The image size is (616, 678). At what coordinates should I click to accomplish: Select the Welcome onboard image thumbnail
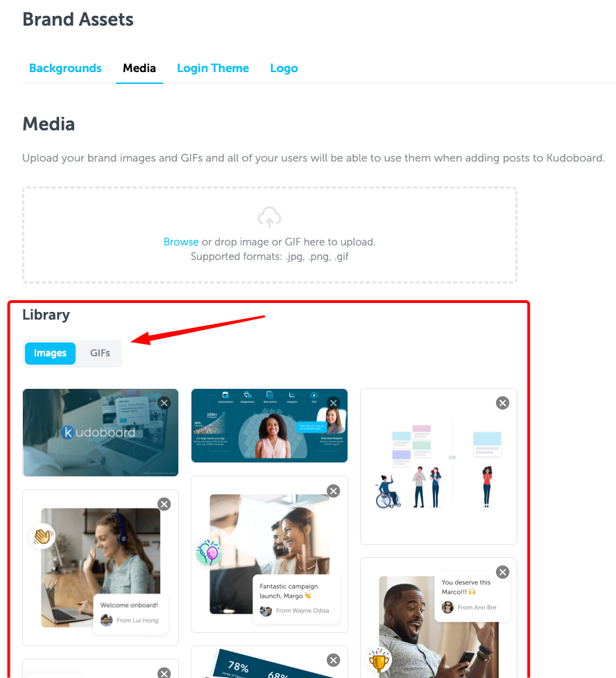coord(101,568)
